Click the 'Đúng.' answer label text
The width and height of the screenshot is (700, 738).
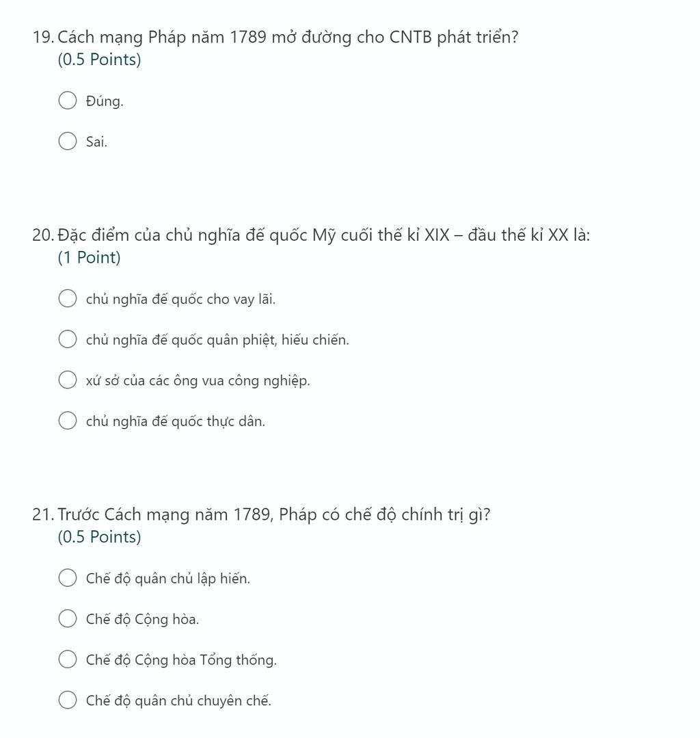[105, 101]
